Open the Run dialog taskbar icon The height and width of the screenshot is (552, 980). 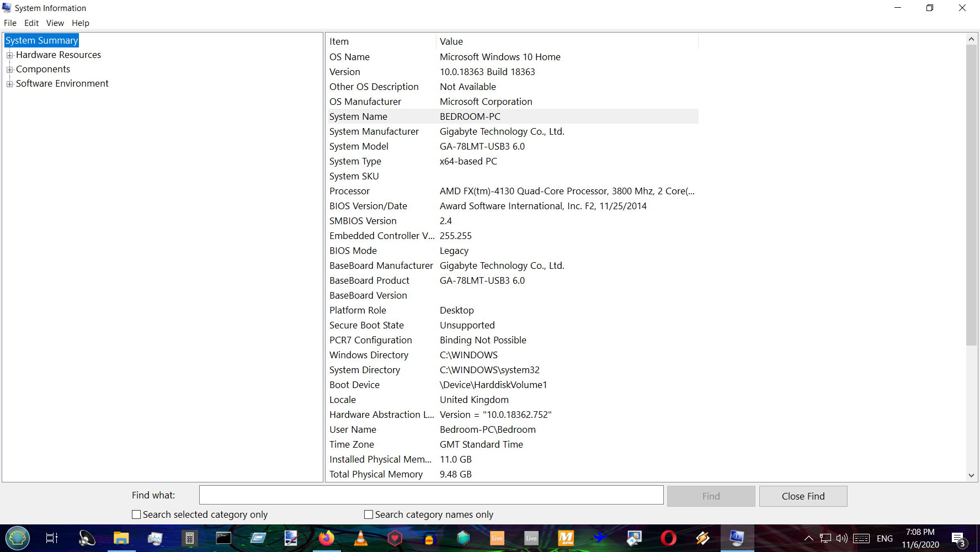258,538
